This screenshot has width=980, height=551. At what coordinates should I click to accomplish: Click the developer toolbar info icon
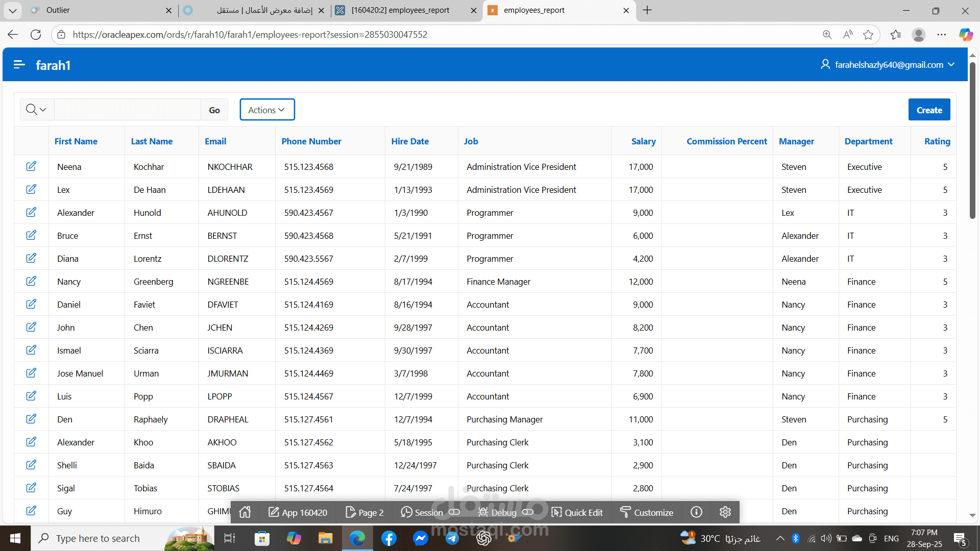(x=696, y=512)
